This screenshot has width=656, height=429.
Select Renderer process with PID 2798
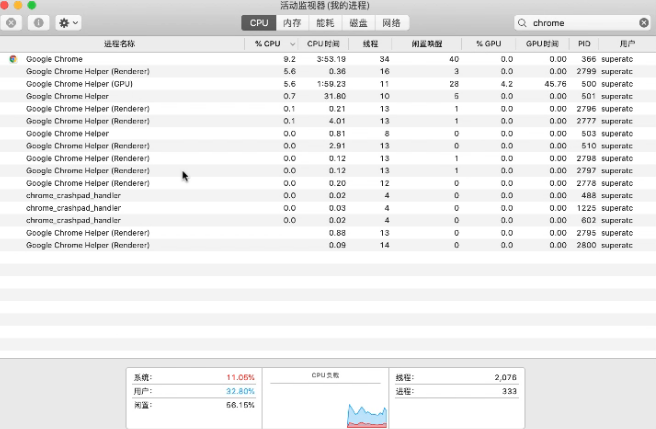(x=328, y=158)
